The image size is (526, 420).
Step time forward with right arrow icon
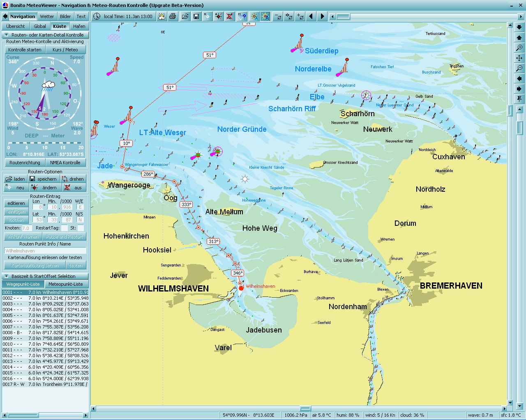tap(323, 16)
